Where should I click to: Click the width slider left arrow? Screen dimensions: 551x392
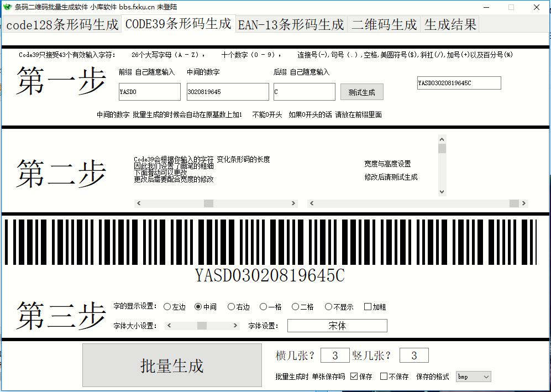(x=312, y=203)
